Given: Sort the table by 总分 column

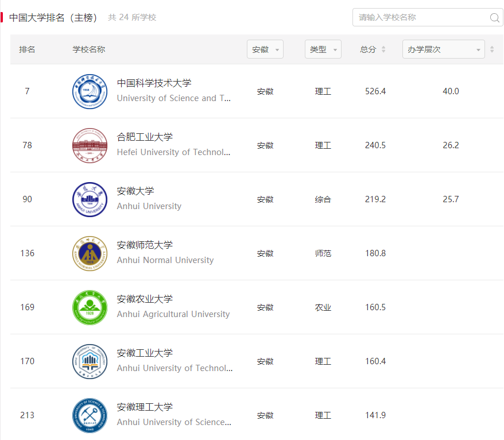Looking at the screenshot, I should coord(383,49).
